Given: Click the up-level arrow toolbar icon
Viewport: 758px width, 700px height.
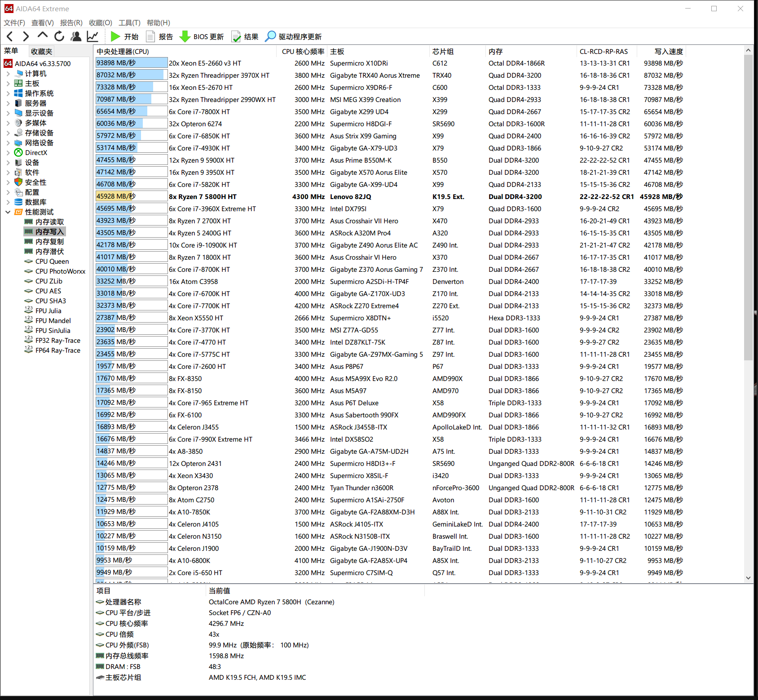Looking at the screenshot, I should (x=43, y=35).
